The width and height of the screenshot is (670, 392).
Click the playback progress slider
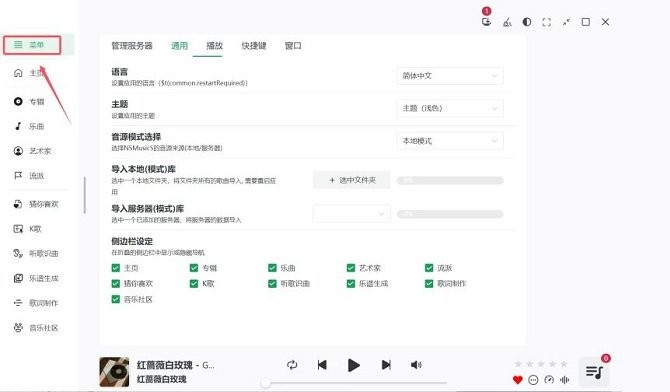(356, 383)
